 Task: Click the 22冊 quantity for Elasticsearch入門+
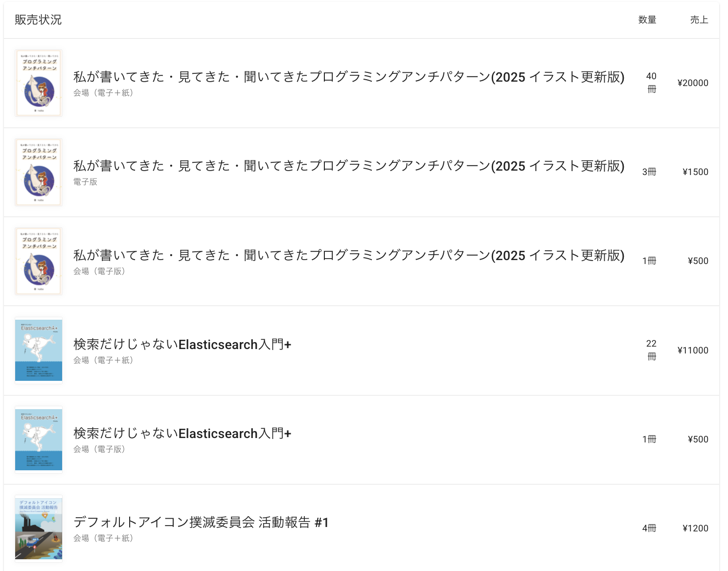(651, 350)
